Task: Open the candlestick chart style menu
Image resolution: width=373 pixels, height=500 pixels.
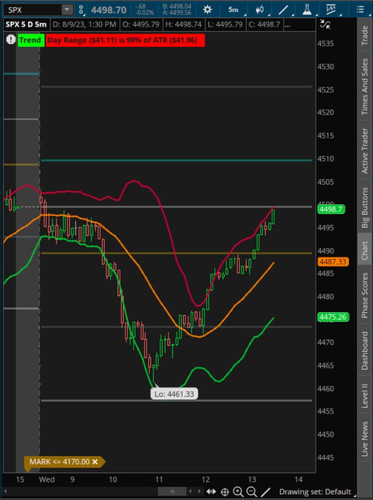Action: coord(260,10)
